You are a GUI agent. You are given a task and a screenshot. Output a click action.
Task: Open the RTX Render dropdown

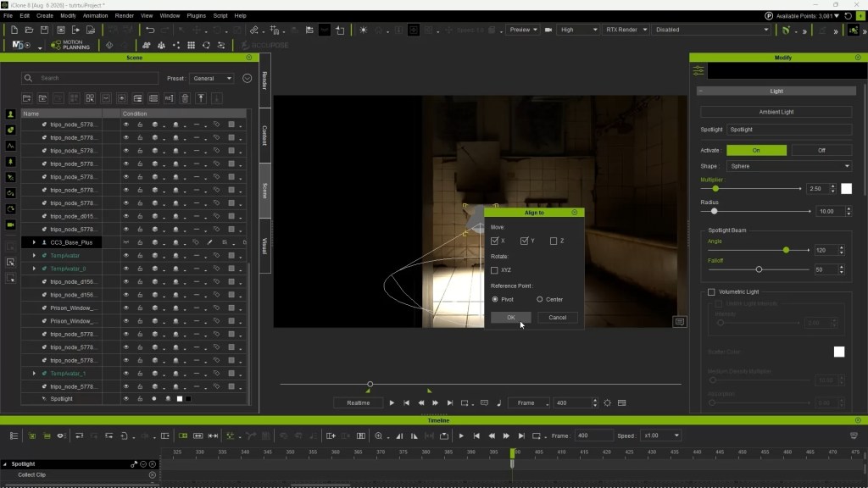(626, 30)
